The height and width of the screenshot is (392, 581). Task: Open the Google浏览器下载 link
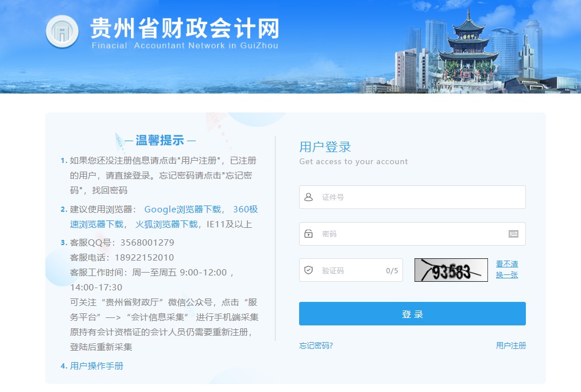coord(183,209)
